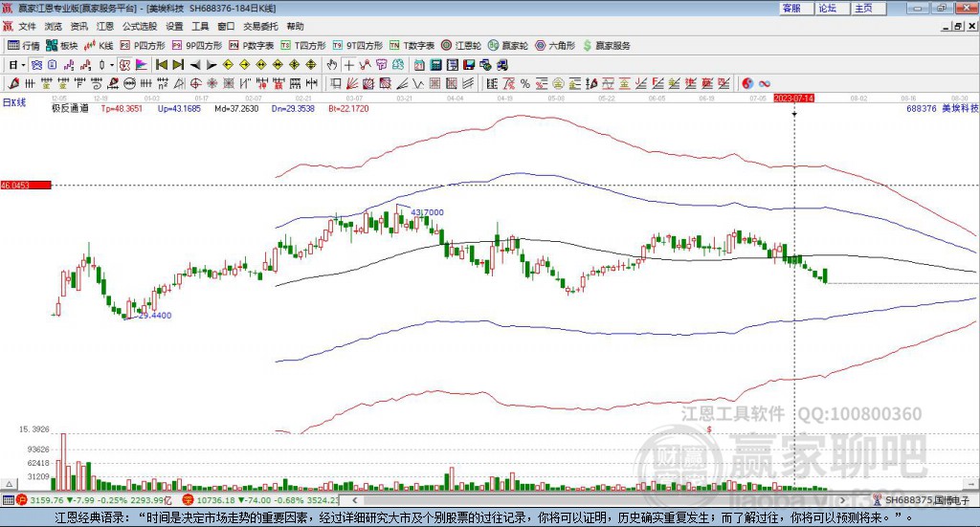Click the percent % tool icon
Image resolution: width=980 pixels, height=527 pixels.
point(525,83)
